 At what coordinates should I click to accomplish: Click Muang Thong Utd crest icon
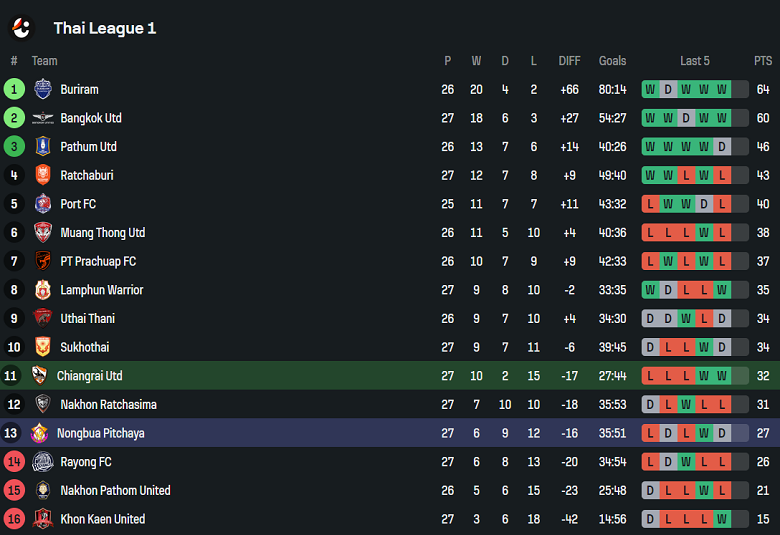(43, 233)
